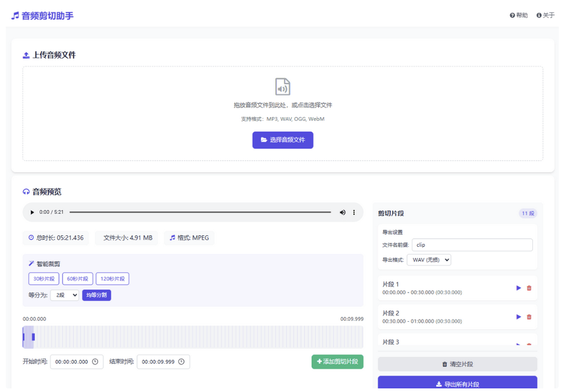Screen dimensions: 563x392
Task: Click the play button in the audio player
Action: pyautogui.click(x=32, y=212)
